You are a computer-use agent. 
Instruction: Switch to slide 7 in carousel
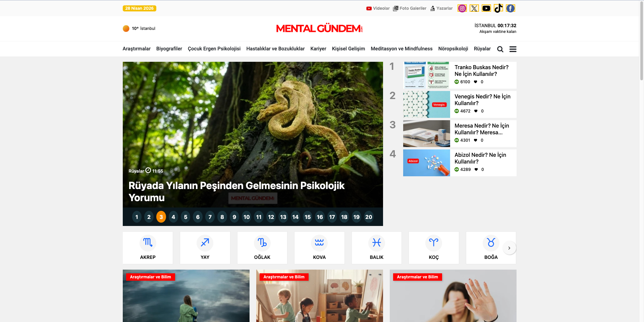(210, 217)
